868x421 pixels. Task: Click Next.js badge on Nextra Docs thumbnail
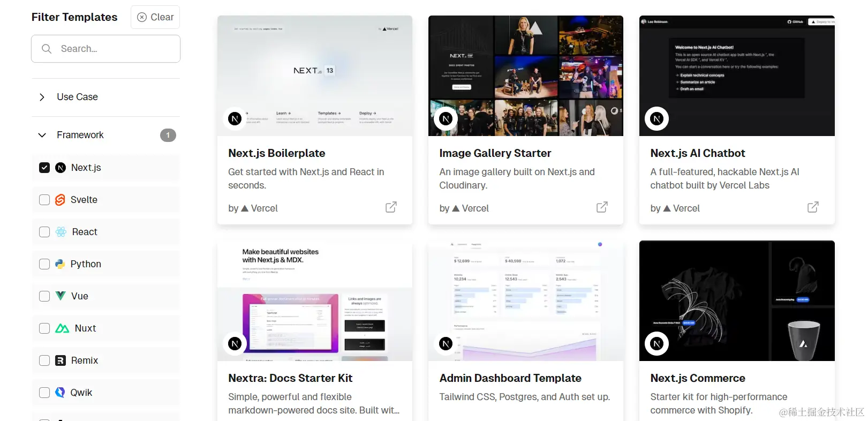coord(235,344)
